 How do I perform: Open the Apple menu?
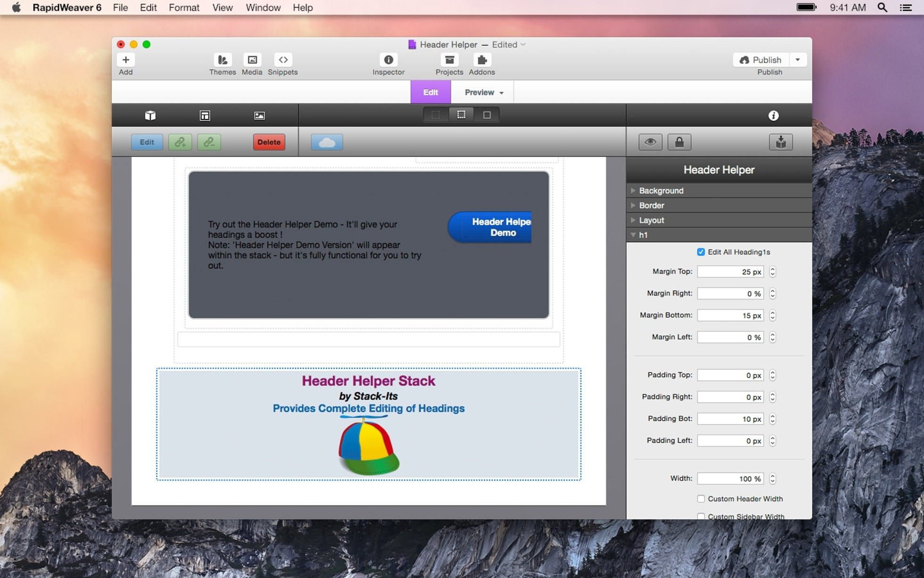click(x=16, y=8)
